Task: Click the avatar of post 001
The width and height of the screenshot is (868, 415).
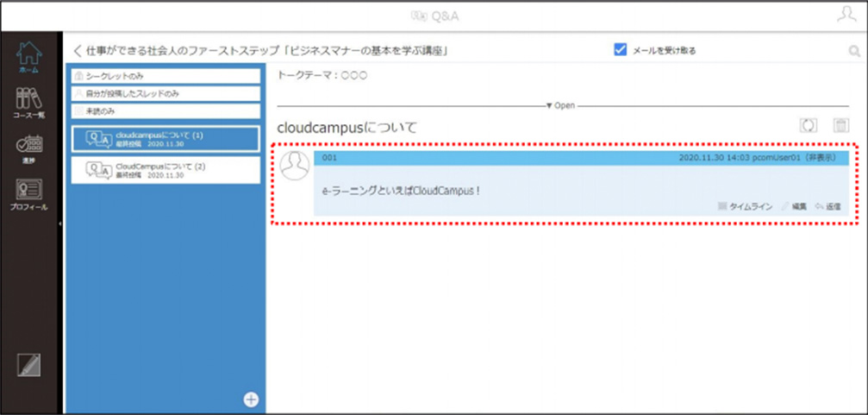Action: [x=295, y=165]
